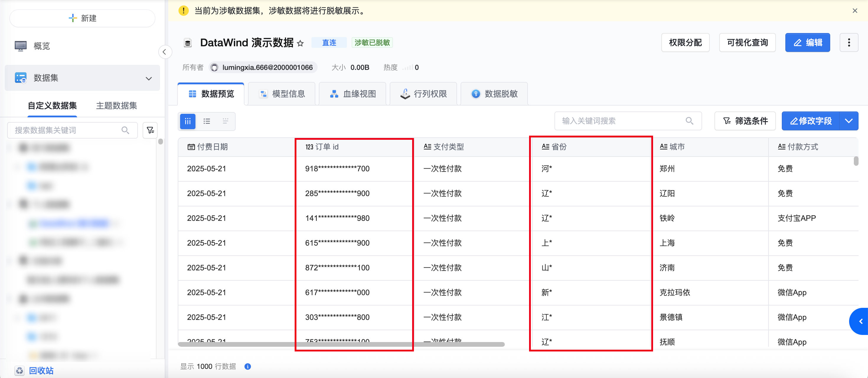Expand the 数据集 section chevron

(x=149, y=78)
